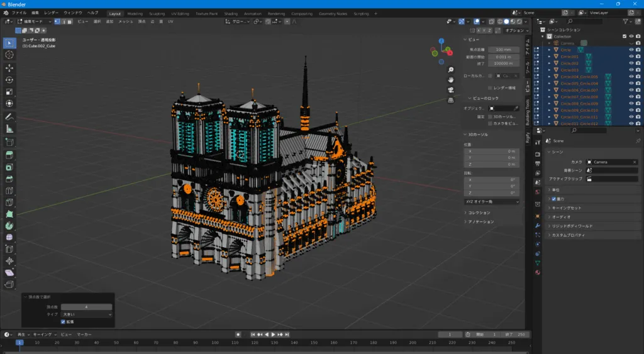The image size is (644, 354).
Task: Toggle camera view icon in viewport
Action: (450, 90)
